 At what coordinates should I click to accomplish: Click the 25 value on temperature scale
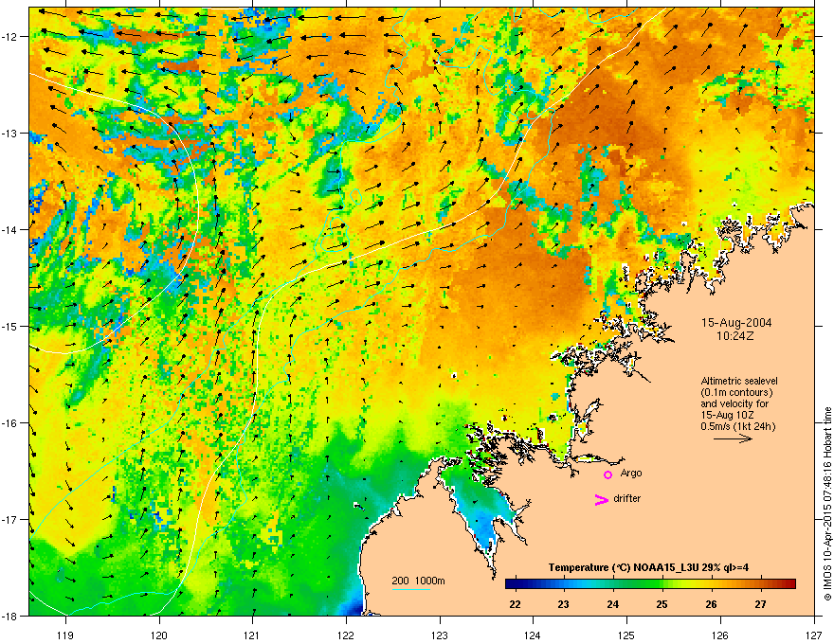662,604
